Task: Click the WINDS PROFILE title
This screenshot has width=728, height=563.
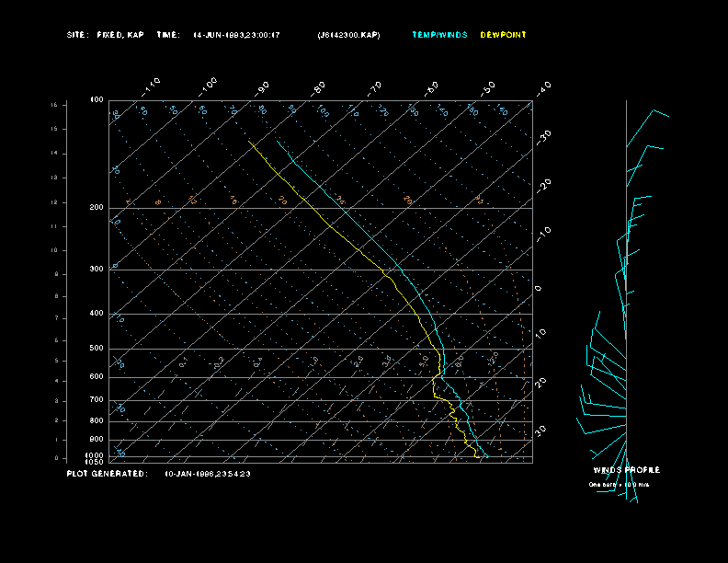Action: tap(626, 470)
